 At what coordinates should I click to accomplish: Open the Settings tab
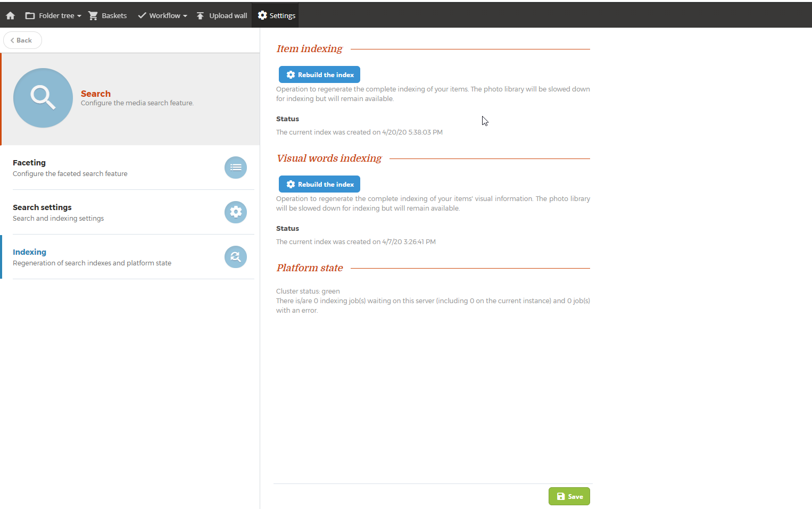[276, 15]
